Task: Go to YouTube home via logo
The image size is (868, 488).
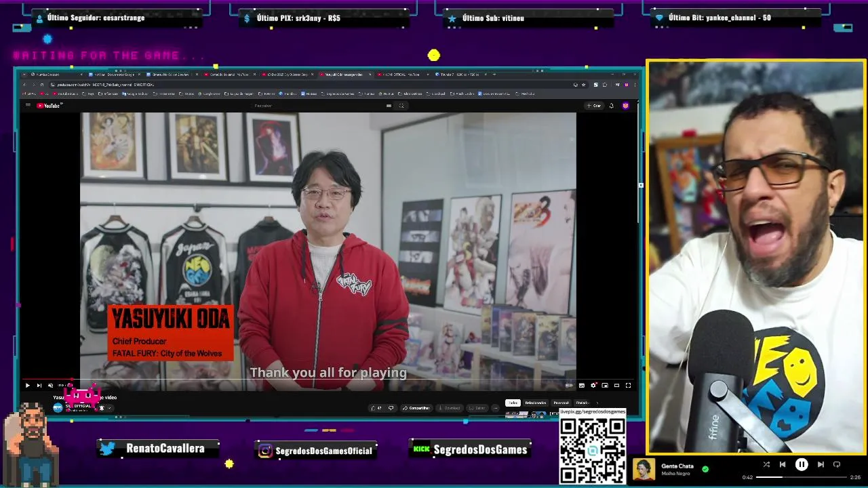Action: 49,106
